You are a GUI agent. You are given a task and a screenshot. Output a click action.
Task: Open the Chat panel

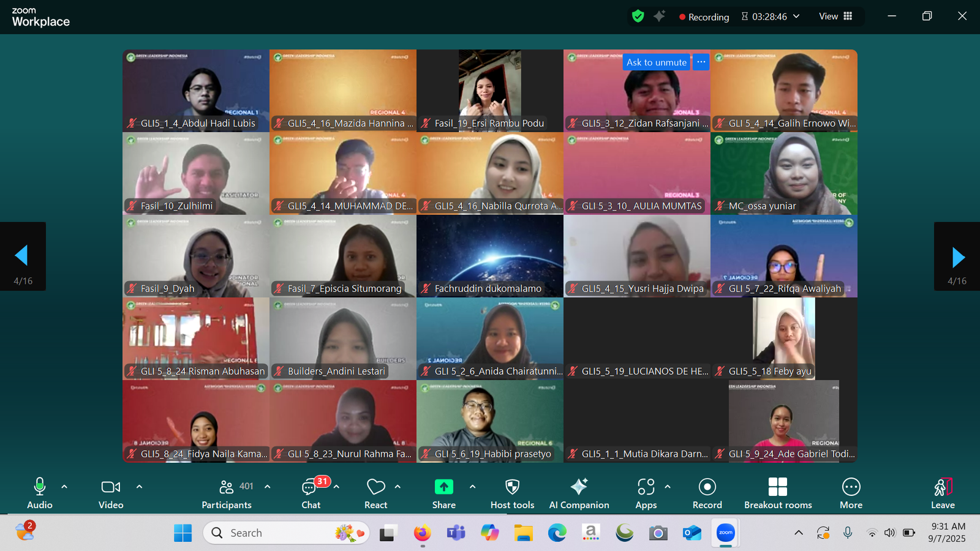click(310, 488)
